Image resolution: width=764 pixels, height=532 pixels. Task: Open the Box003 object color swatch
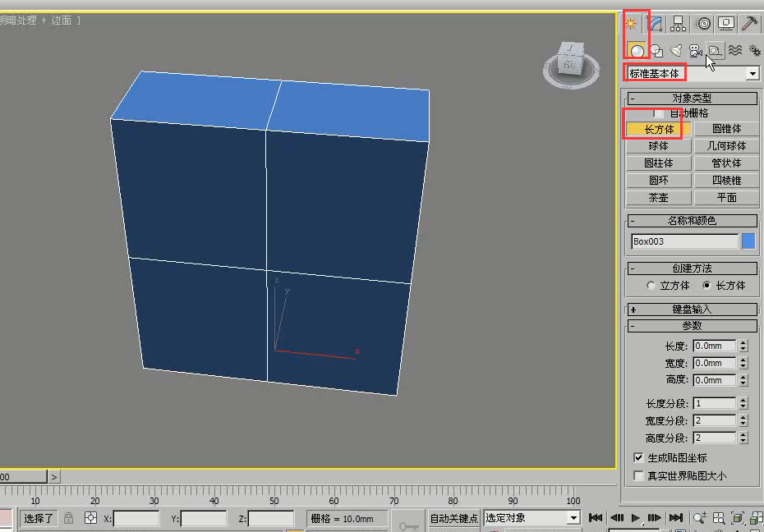[x=748, y=241]
